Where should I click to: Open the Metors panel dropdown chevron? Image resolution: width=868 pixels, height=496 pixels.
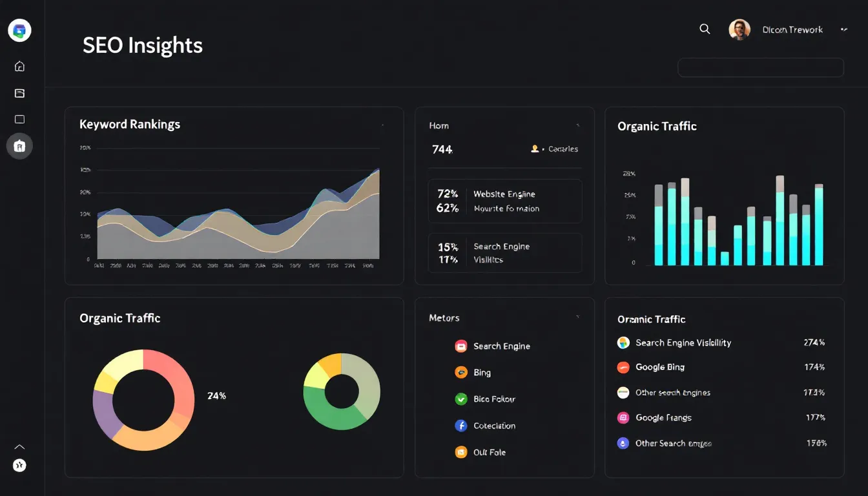(577, 317)
